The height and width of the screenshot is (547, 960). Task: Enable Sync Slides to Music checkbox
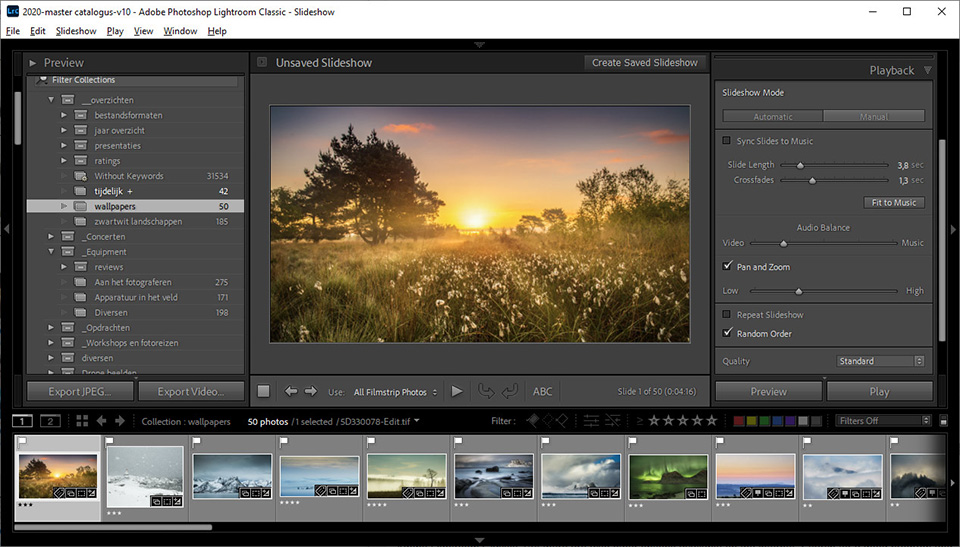coord(727,141)
